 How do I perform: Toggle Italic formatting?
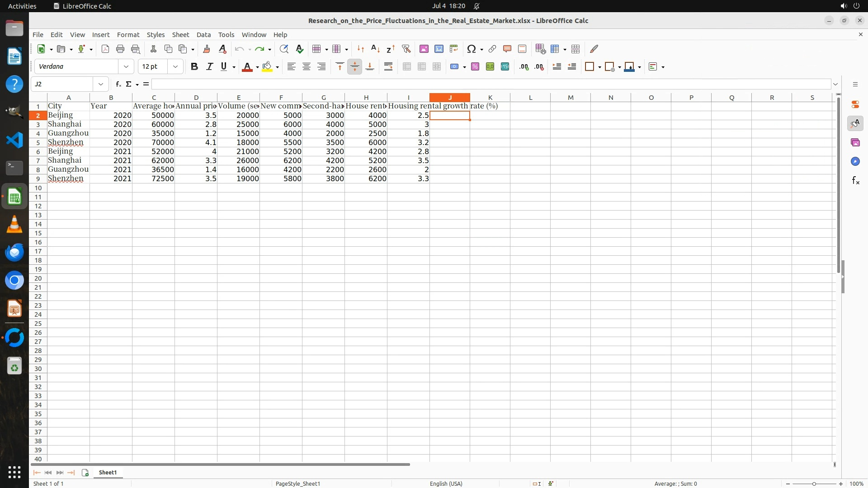pyautogui.click(x=209, y=67)
